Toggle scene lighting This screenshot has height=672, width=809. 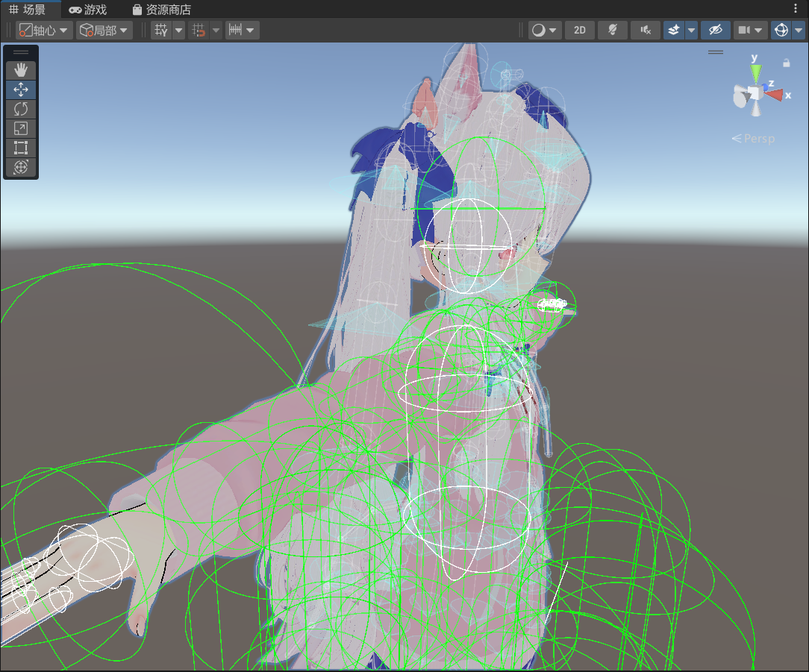click(613, 31)
